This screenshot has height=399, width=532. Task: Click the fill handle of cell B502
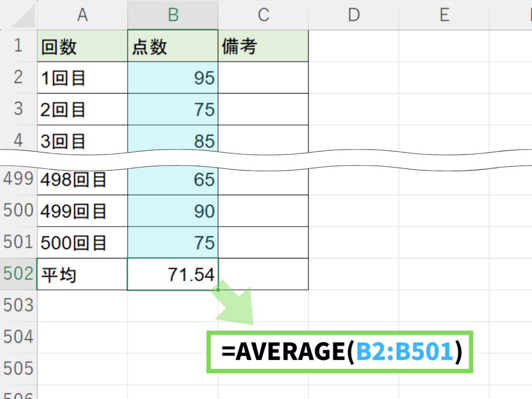[x=218, y=290]
